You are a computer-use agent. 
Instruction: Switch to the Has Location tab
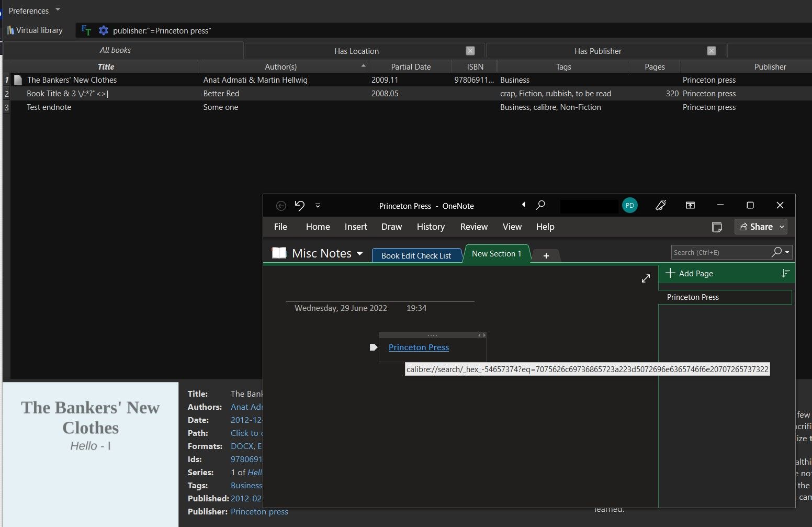[356, 51]
